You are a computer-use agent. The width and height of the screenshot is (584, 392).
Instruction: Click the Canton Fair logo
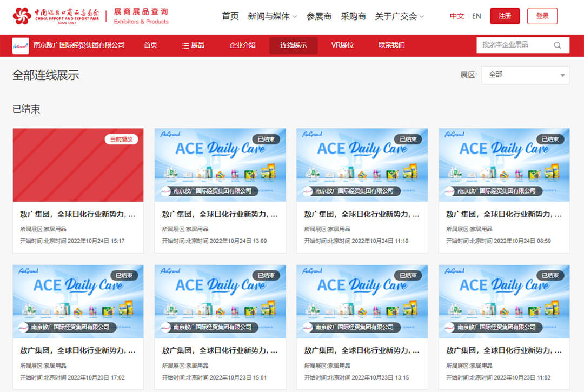coord(56,16)
